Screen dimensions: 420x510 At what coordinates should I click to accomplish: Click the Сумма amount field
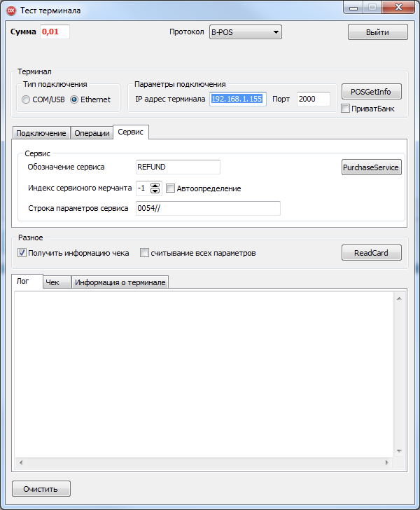(x=55, y=32)
